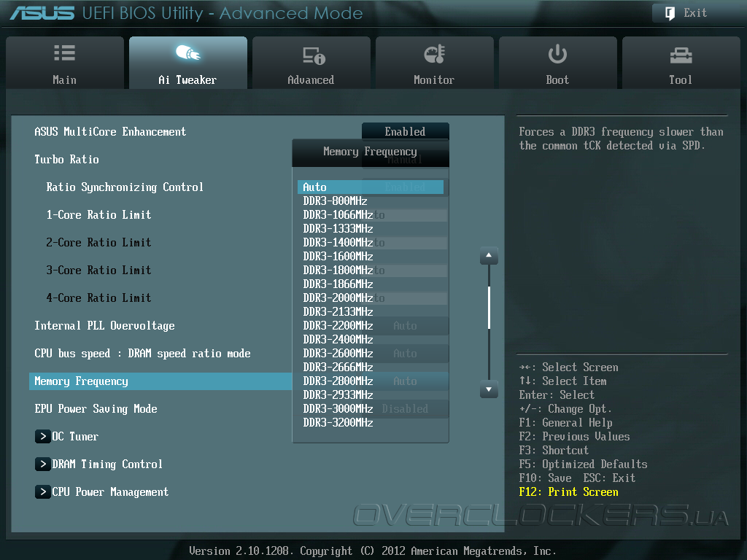Screen dimensions: 747x560
Task: Select DDR3-2666MHz option
Action: [x=371, y=367]
